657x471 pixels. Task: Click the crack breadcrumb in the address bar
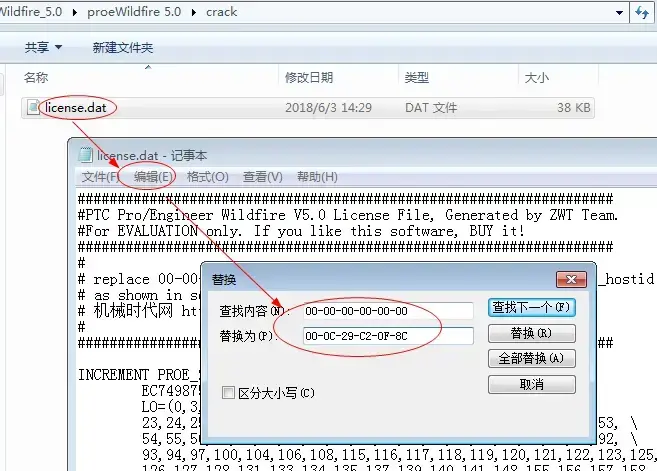[x=221, y=12]
